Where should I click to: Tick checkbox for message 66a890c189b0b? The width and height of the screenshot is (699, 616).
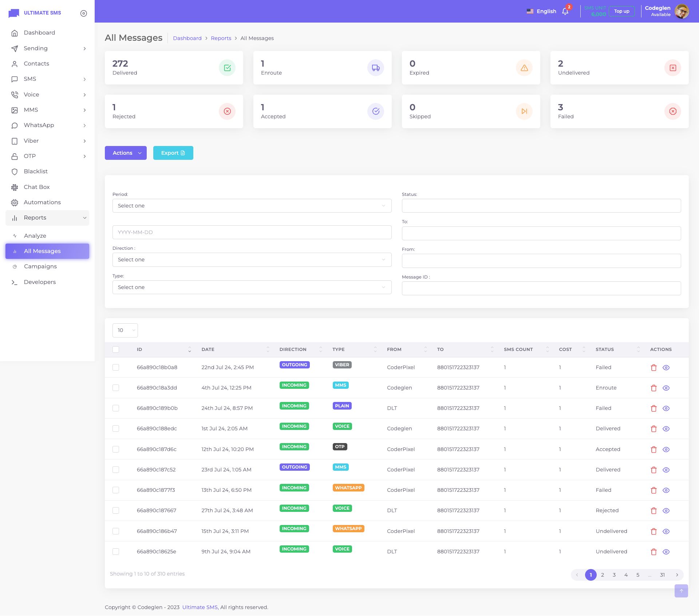[x=116, y=408]
